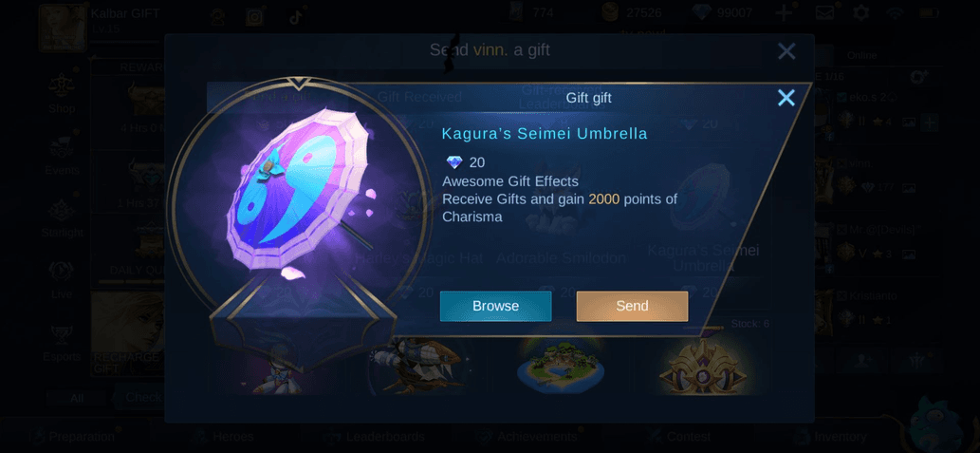Open the Instagram icon in header
The image size is (980, 453).
(254, 17)
